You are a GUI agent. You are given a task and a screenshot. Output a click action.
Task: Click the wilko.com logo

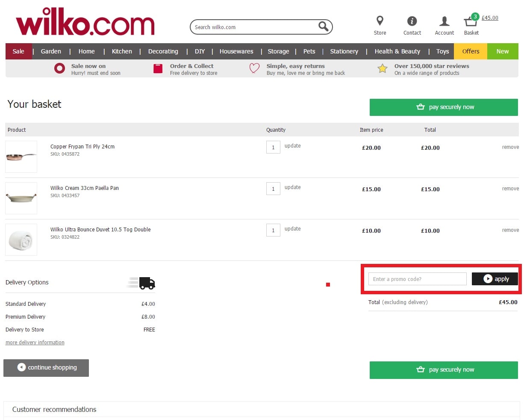coord(85,22)
